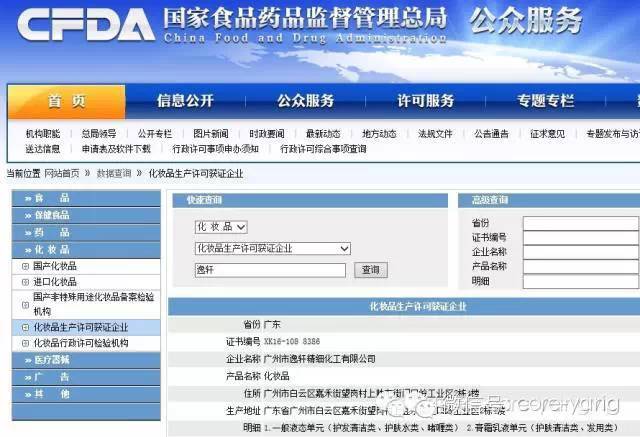Viewport: 640px width, 437px height.
Task: Click the 省份 input field
Action: tap(581, 223)
